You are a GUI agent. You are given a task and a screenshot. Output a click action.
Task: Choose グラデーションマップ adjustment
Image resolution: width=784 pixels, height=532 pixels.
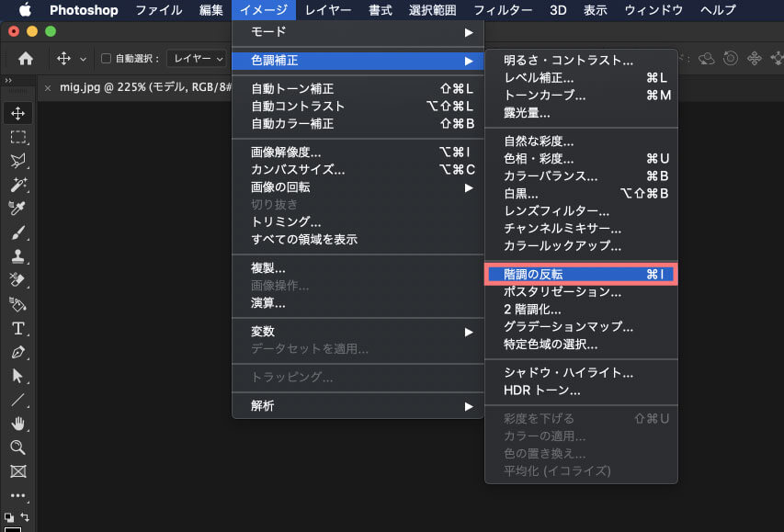click(581, 327)
